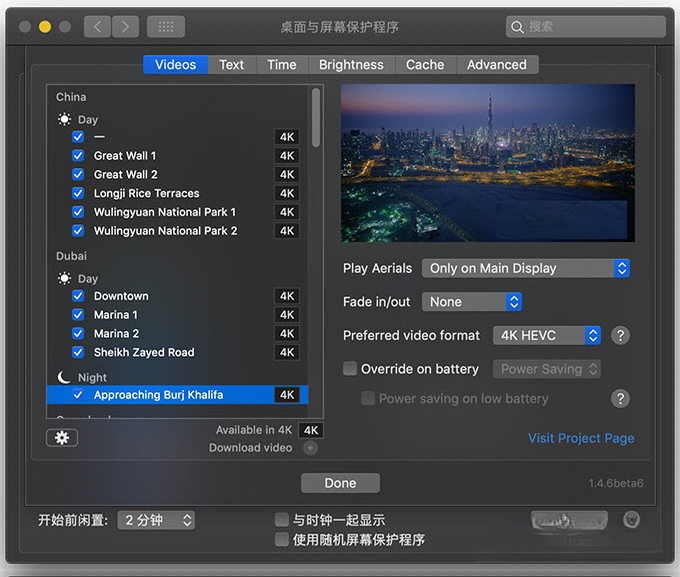The height and width of the screenshot is (577, 680).
Task: Click the gear settings button below list
Action: click(x=62, y=438)
